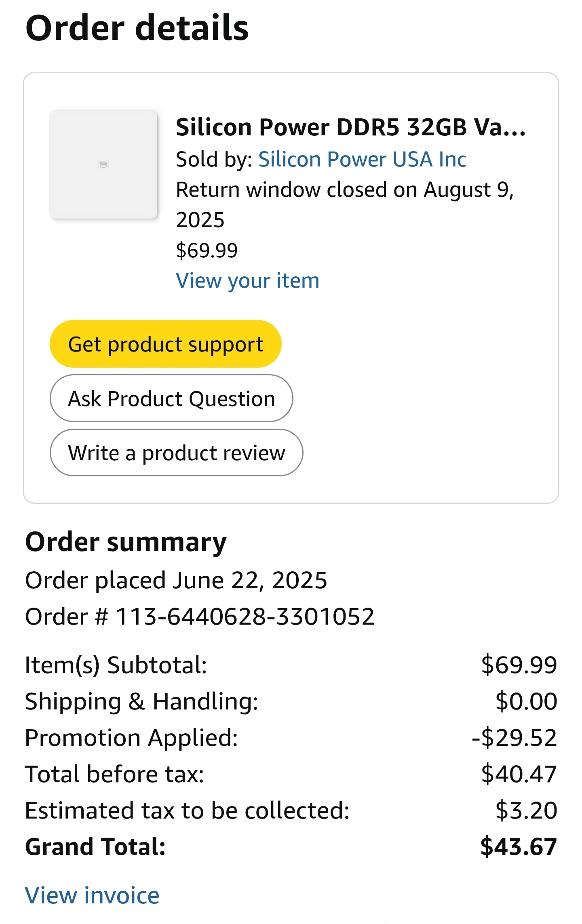
Task: Click the View your item link
Action: click(x=247, y=280)
